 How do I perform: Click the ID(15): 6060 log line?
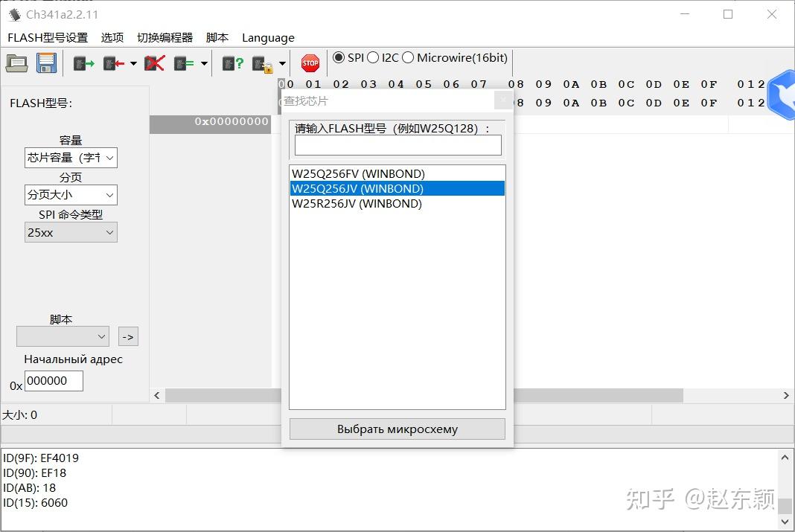[x=35, y=503]
